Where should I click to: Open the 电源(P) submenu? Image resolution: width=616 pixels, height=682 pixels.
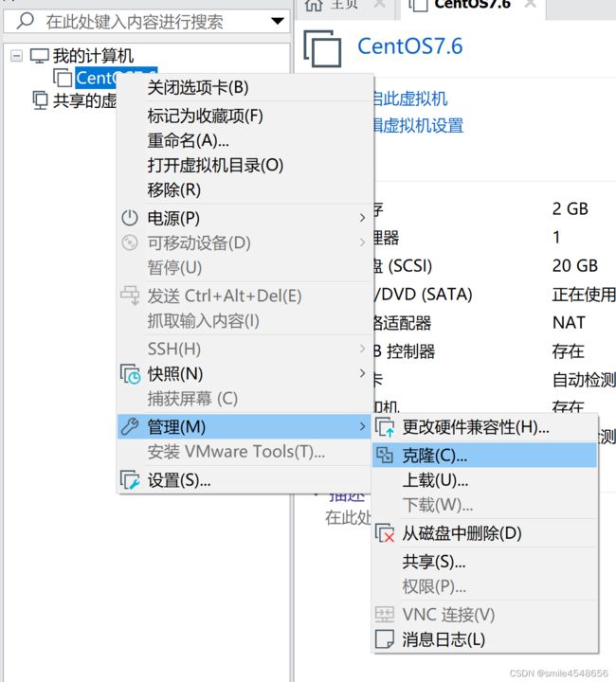pos(245,218)
